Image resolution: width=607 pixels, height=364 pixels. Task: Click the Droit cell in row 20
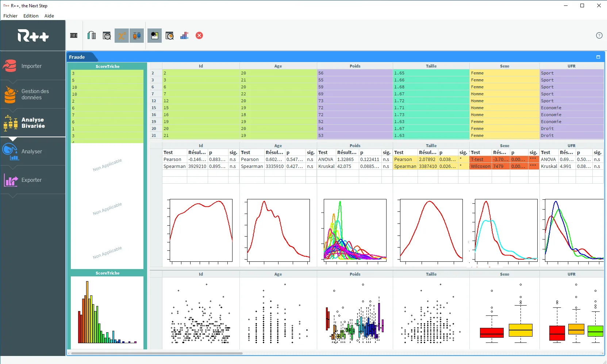click(572, 129)
